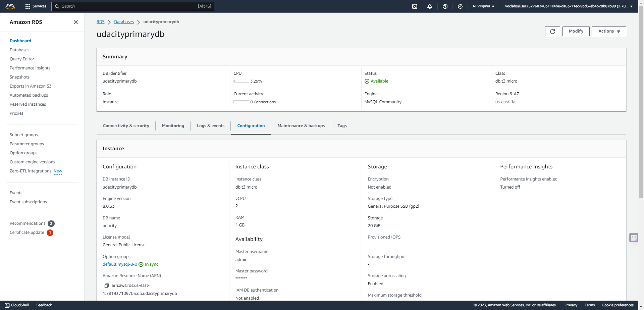Expand the voclabs account menu

click(569, 6)
